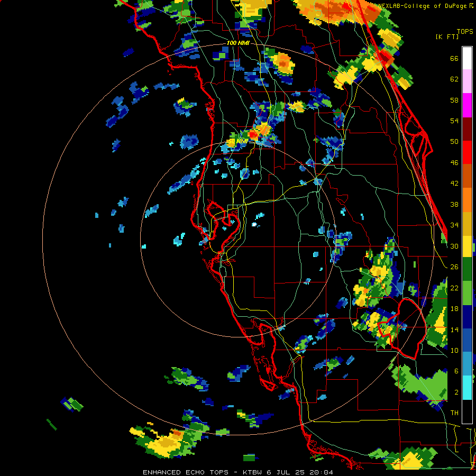Click the 2 legend value

pos(456,392)
